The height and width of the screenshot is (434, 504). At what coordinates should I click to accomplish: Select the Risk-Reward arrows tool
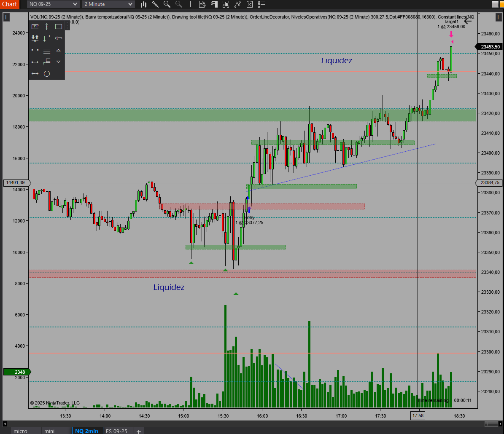click(x=35, y=38)
